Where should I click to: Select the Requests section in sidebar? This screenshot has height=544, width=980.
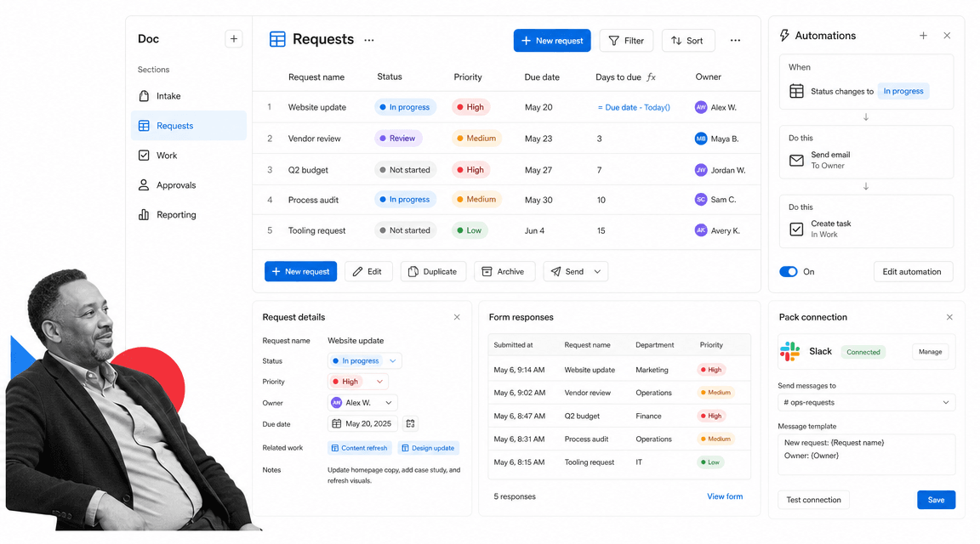click(x=188, y=126)
